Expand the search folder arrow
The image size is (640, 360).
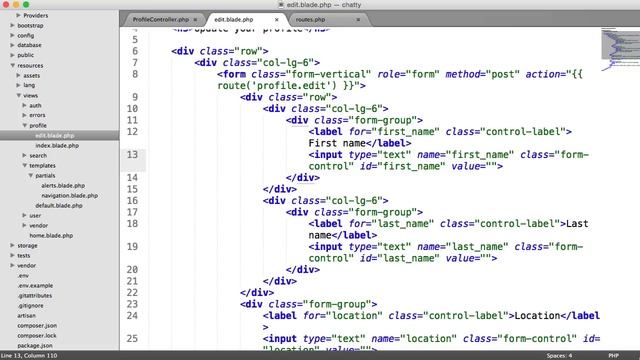(24, 156)
